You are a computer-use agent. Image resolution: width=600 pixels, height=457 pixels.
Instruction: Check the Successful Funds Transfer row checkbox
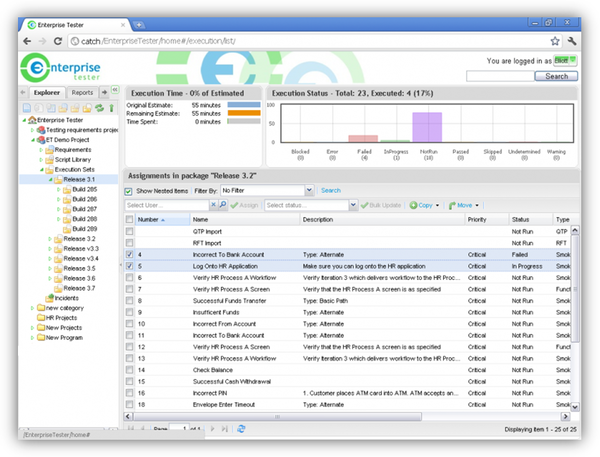tap(129, 300)
